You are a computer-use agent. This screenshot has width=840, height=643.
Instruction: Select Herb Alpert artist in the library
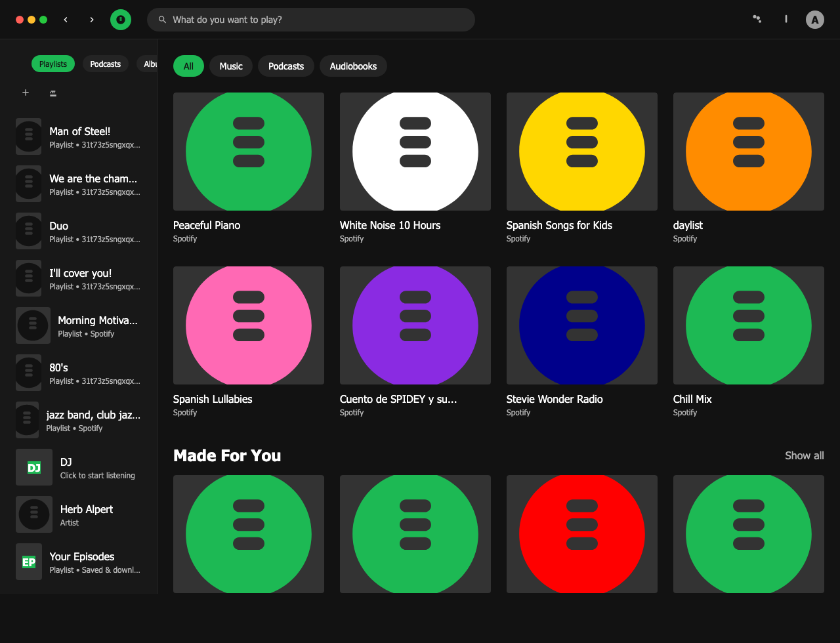[86, 509]
